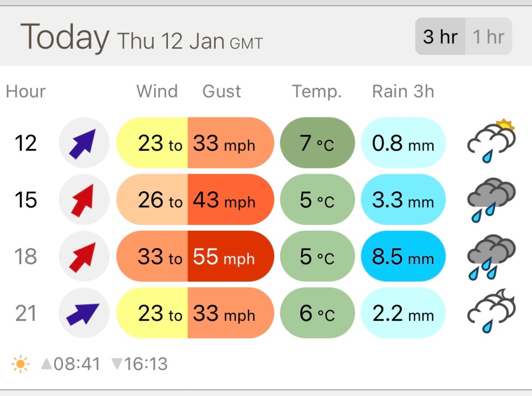This screenshot has height=396, width=532.
Task: Click the rain cloud icon at hour 15
Action: click(x=491, y=200)
